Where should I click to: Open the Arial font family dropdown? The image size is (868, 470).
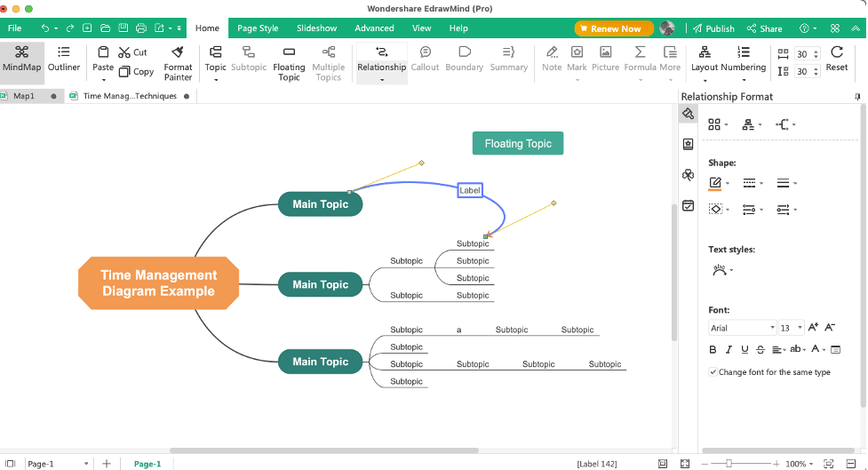coord(743,328)
